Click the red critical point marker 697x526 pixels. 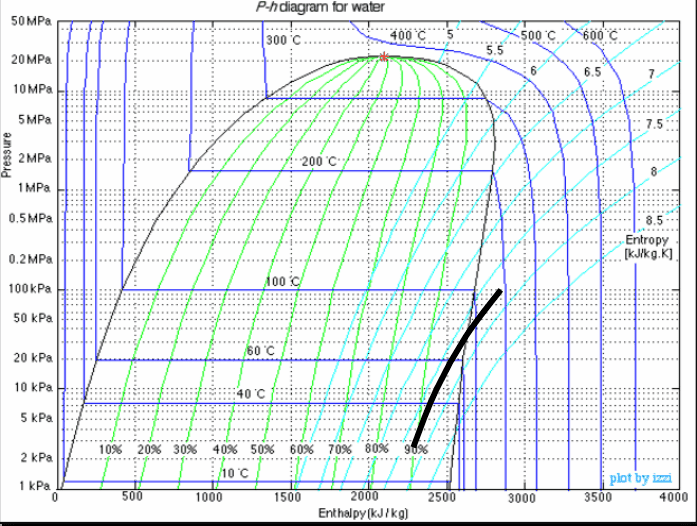point(384,57)
